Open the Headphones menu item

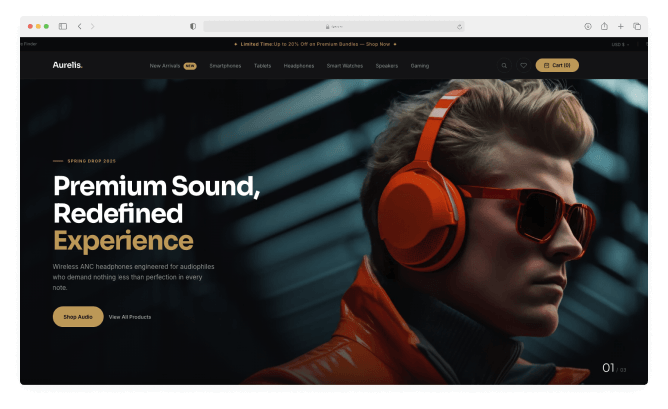pyautogui.click(x=299, y=66)
